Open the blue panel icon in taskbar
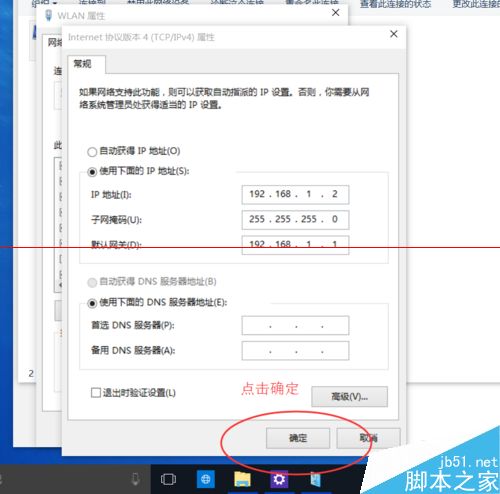Screen dimensions: 500x494 click(x=315, y=480)
